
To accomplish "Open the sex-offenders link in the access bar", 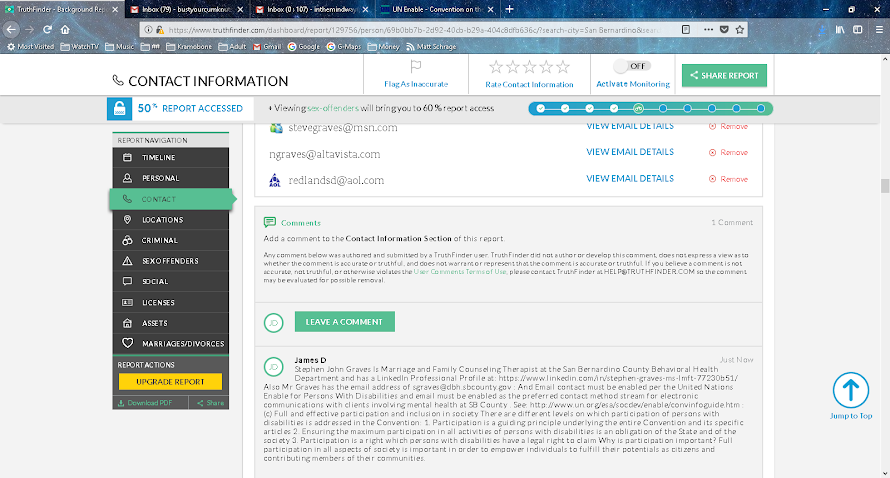I will point(333,108).
